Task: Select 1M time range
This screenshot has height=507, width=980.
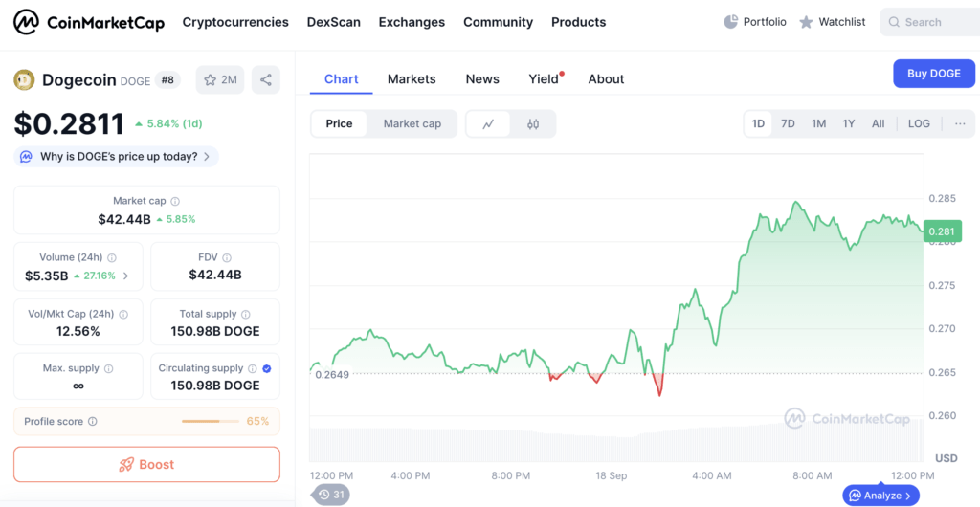Action: pyautogui.click(x=819, y=123)
